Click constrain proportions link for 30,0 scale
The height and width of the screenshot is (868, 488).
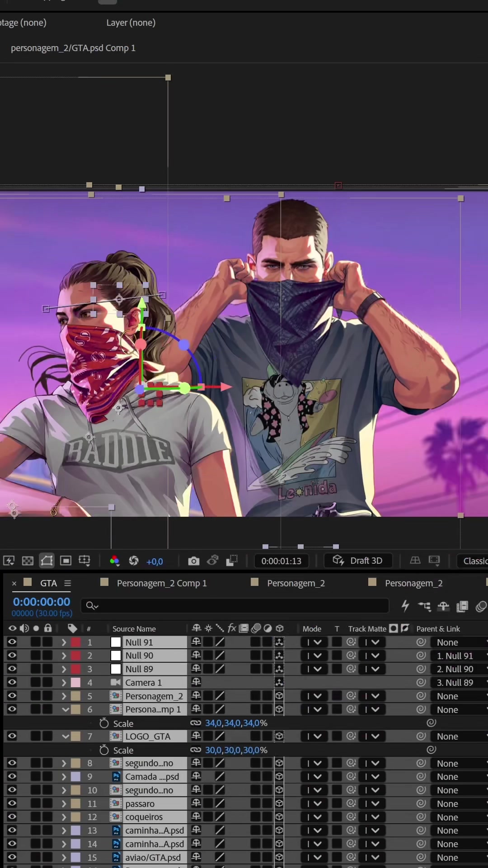click(x=196, y=750)
